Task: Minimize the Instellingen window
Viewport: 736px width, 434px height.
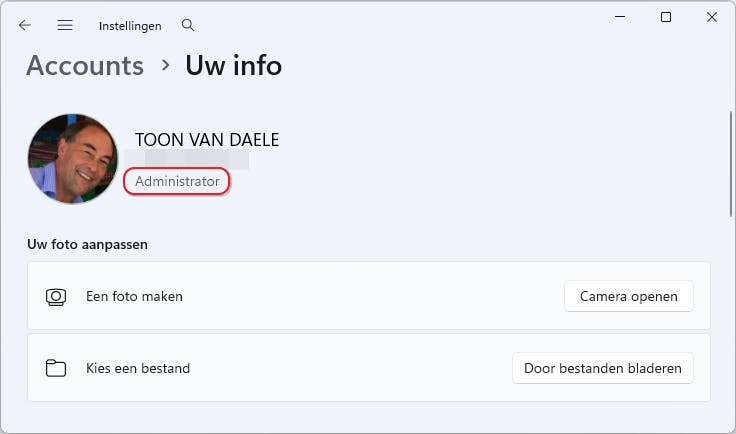Action: tap(620, 18)
